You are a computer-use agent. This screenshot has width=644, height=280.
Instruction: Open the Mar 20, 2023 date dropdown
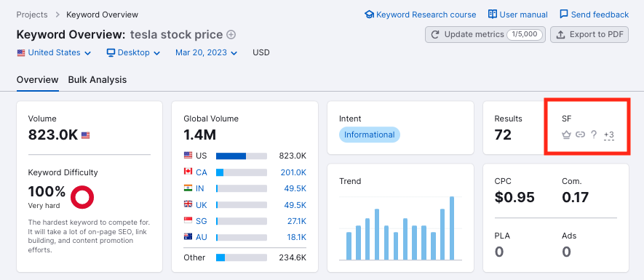(x=206, y=52)
